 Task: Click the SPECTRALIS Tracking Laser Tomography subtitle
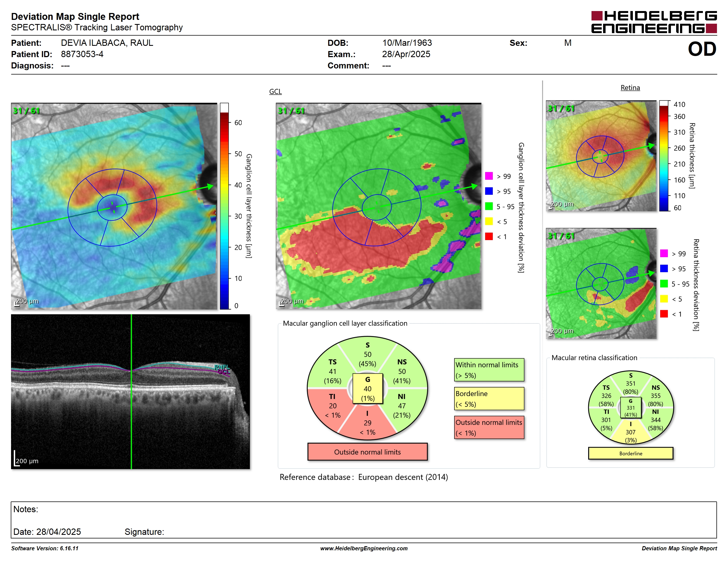coord(97,28)
